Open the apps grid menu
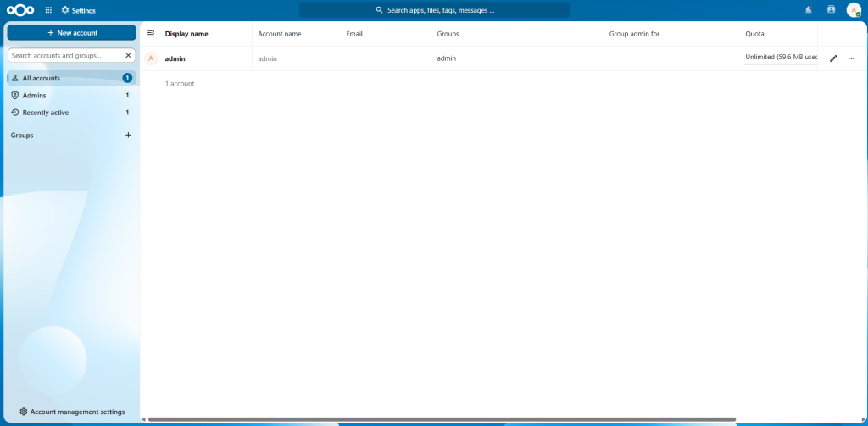 click(x=48, y=10)
